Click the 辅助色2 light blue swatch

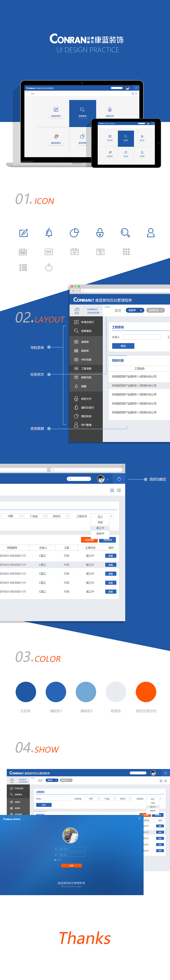coord(86,692)
